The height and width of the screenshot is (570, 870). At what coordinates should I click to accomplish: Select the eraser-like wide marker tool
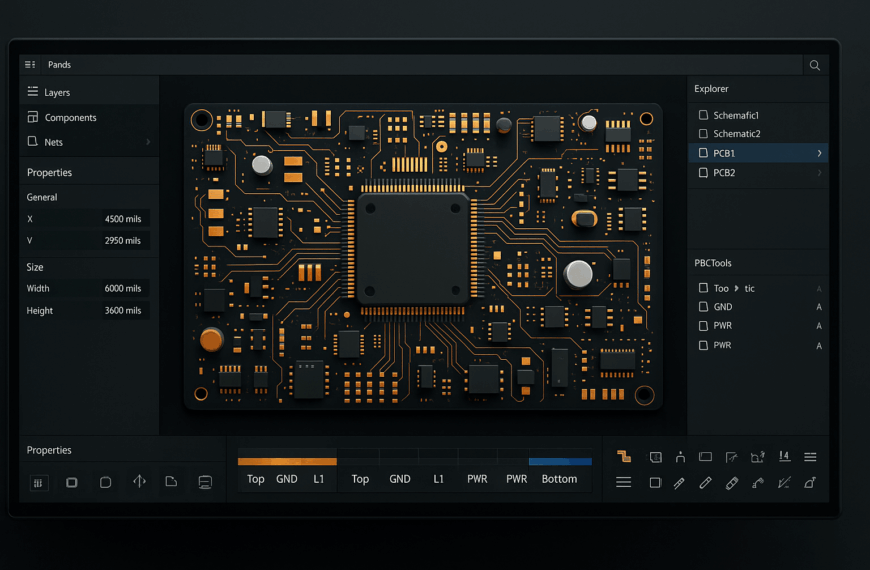[x=732, y=483]
